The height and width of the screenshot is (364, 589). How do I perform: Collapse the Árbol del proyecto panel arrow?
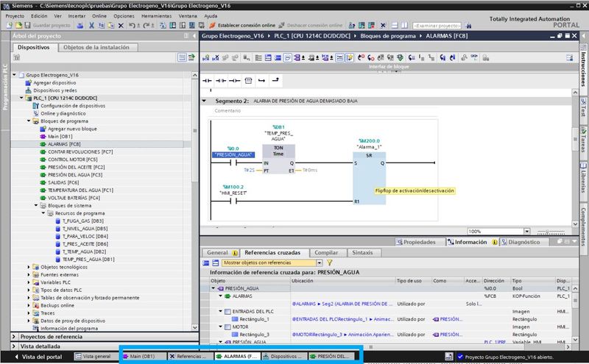[x=194, y=36]
